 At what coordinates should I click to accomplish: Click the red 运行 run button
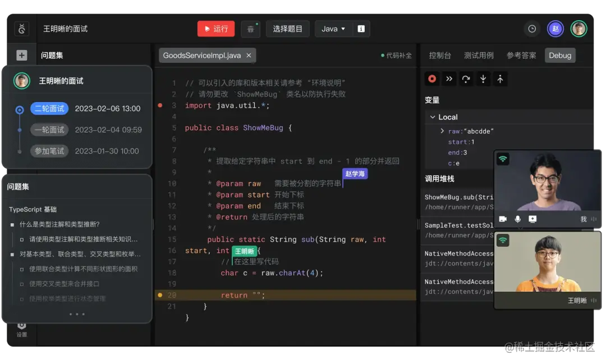click(216, 29)
